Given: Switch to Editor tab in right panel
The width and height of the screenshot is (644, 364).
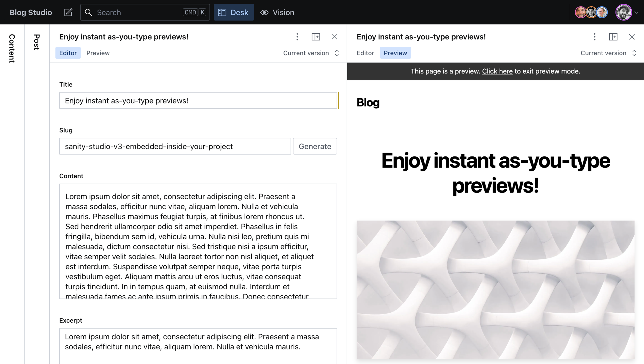Looking at the screenshot, I should [x=365, y=53].
